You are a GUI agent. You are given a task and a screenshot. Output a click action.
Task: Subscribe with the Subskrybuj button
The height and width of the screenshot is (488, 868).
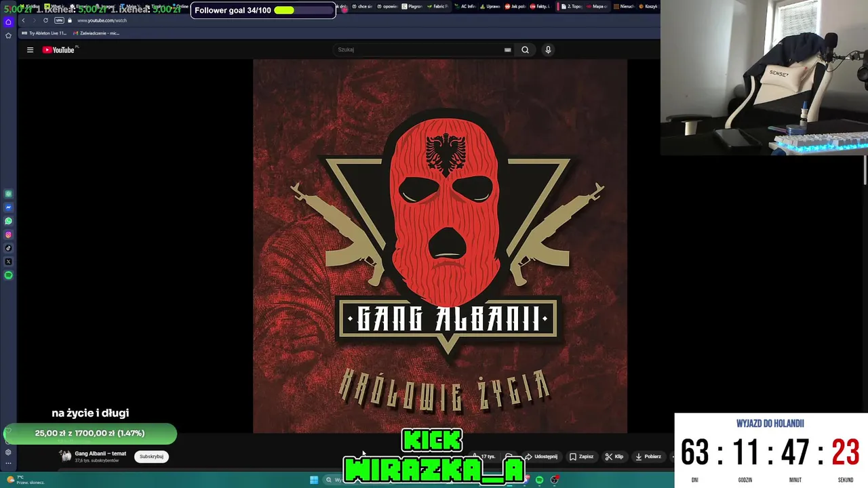pyautogui.click(x=151, y=456)
